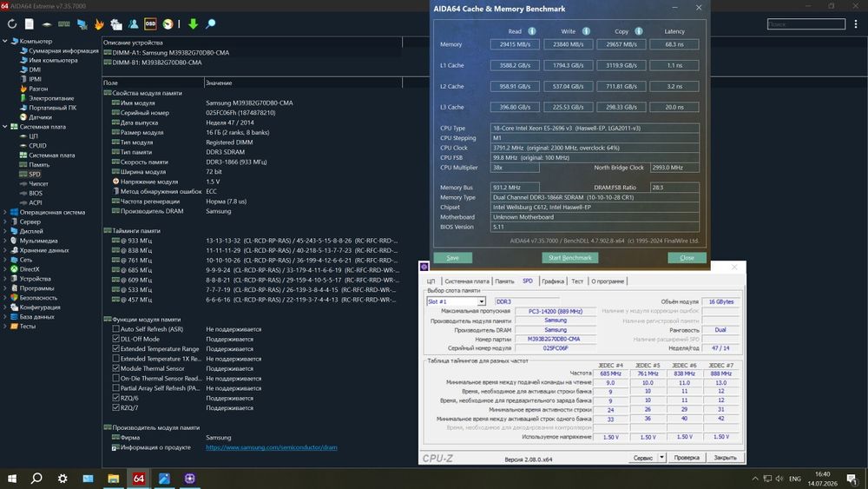
Task: Select CPUID item in the left tree
Action: click(x=37, y=146)
